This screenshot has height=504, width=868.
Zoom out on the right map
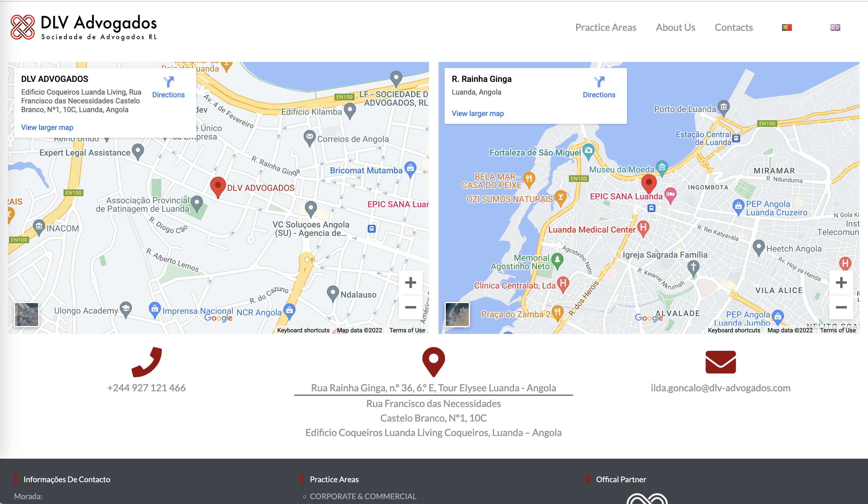point(841,307)
